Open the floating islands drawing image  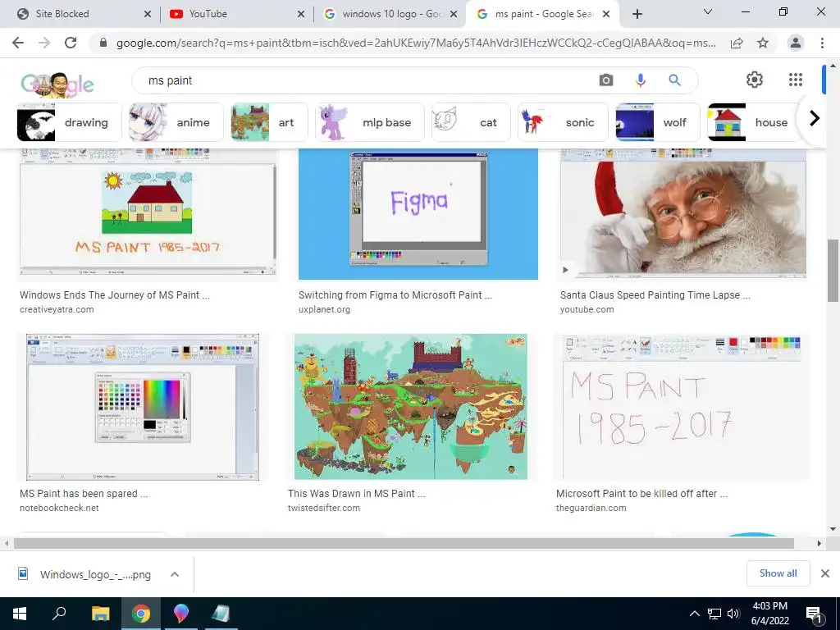point(410,407)
